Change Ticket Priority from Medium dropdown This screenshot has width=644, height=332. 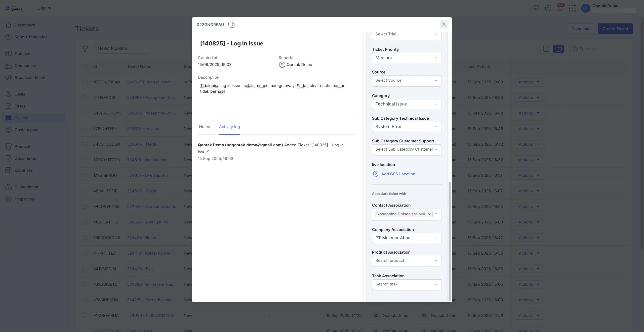[407, 58]
